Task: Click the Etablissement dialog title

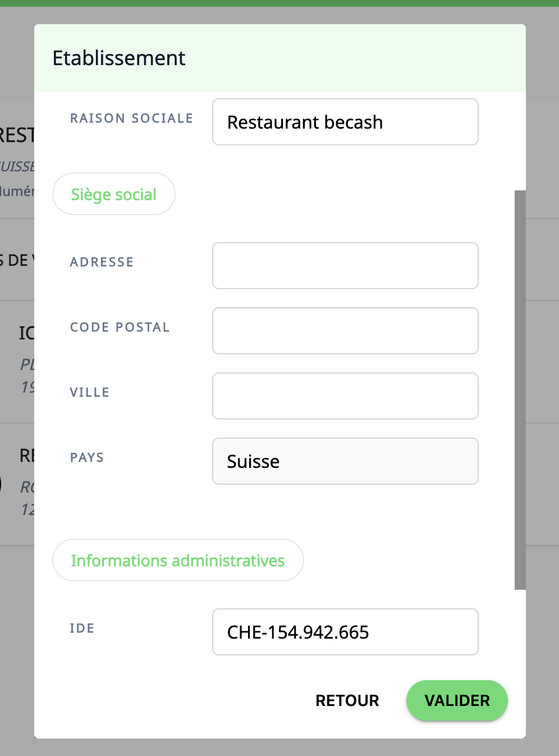Action: coord(119,58)
